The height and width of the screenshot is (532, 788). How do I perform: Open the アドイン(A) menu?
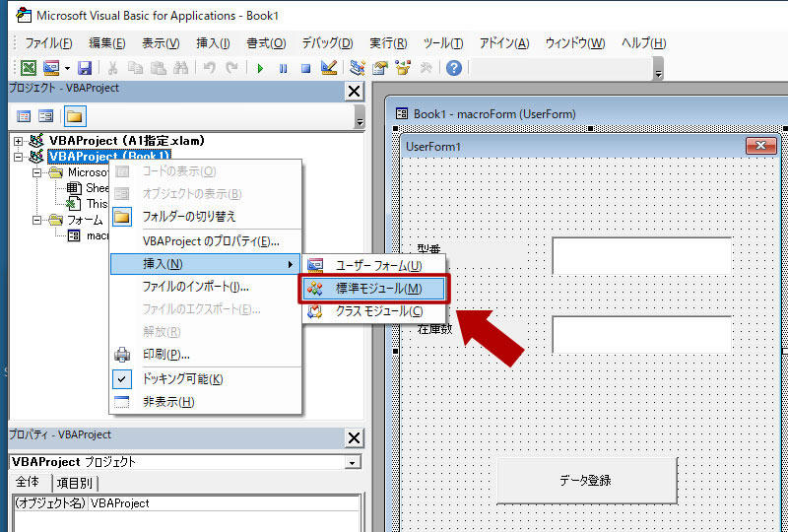[x=504, y=43]
